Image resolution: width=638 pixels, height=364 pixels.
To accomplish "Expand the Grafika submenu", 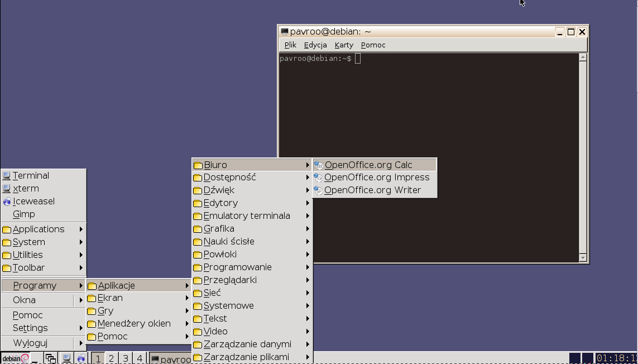I will tap(219, 229).
